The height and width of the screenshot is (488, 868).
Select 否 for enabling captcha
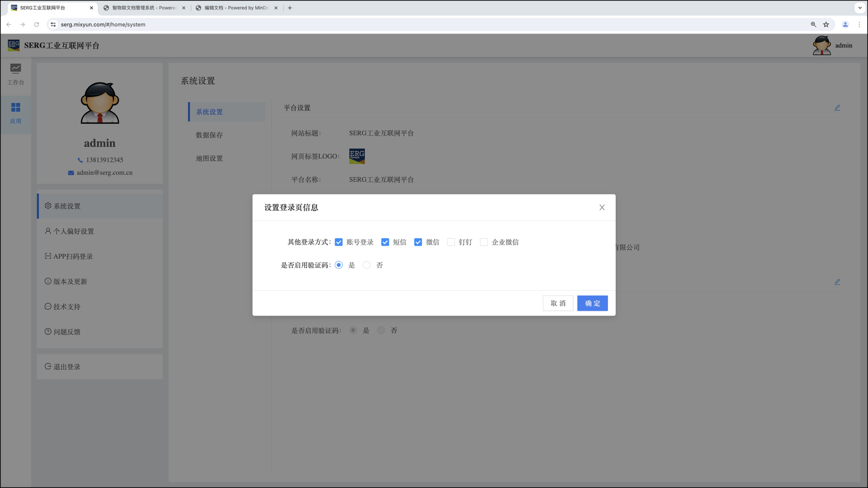click(x=367, y=265)
